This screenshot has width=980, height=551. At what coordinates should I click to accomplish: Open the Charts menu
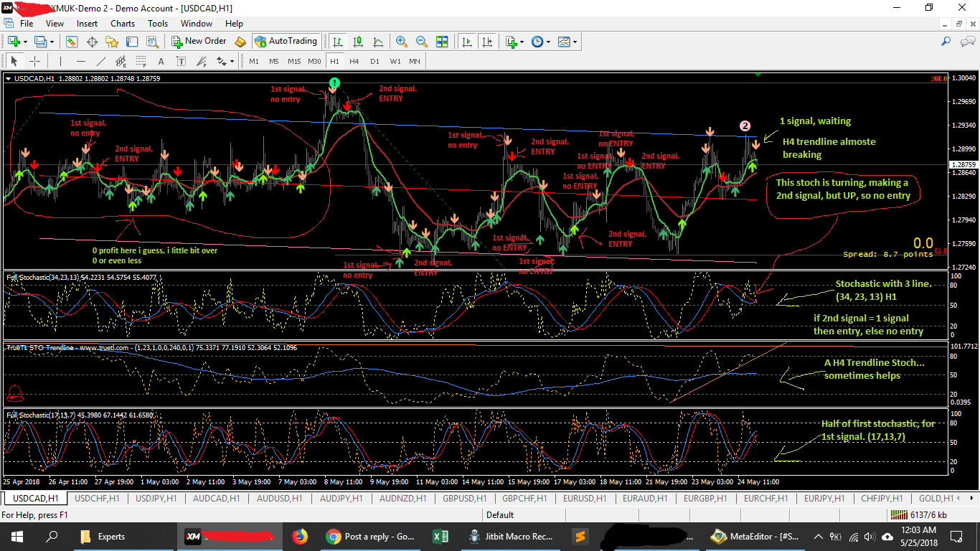tap(122, 24)
